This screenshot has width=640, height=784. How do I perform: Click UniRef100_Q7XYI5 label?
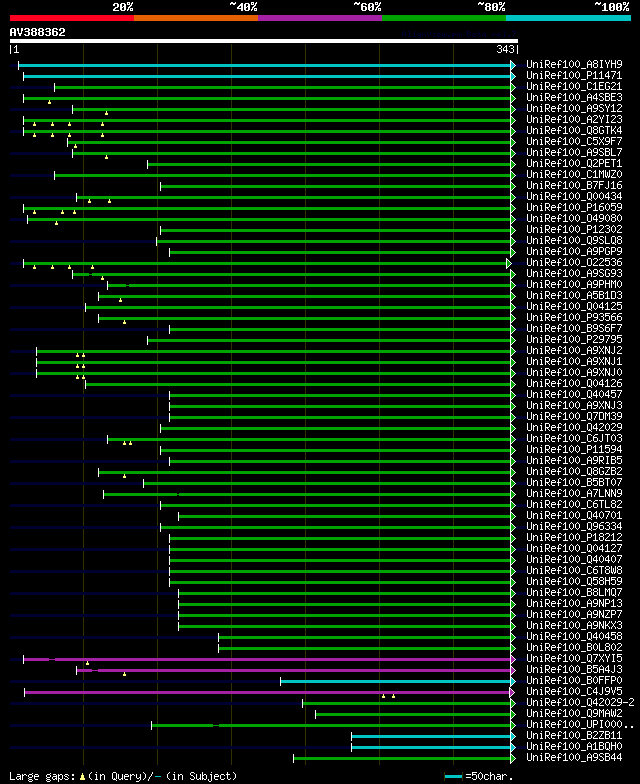(x=574, y=658)
